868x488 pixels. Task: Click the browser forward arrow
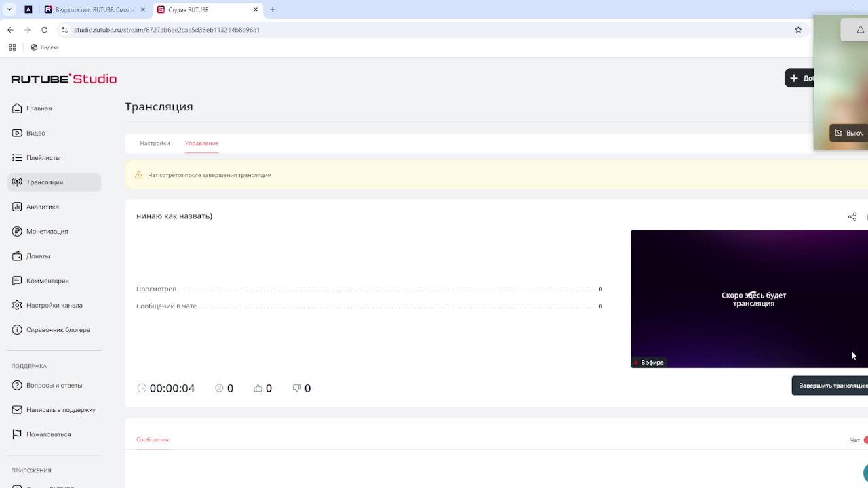27,30
